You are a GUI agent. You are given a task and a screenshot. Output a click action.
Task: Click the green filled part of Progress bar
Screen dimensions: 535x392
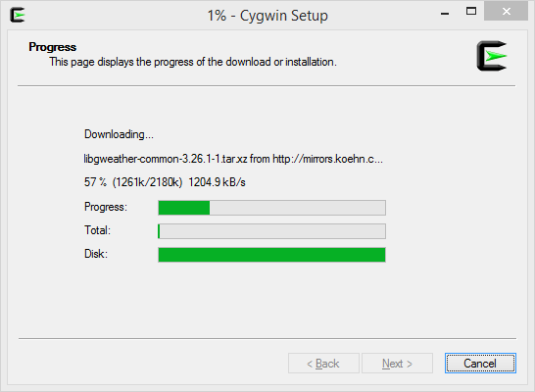[x=184, y=208]
